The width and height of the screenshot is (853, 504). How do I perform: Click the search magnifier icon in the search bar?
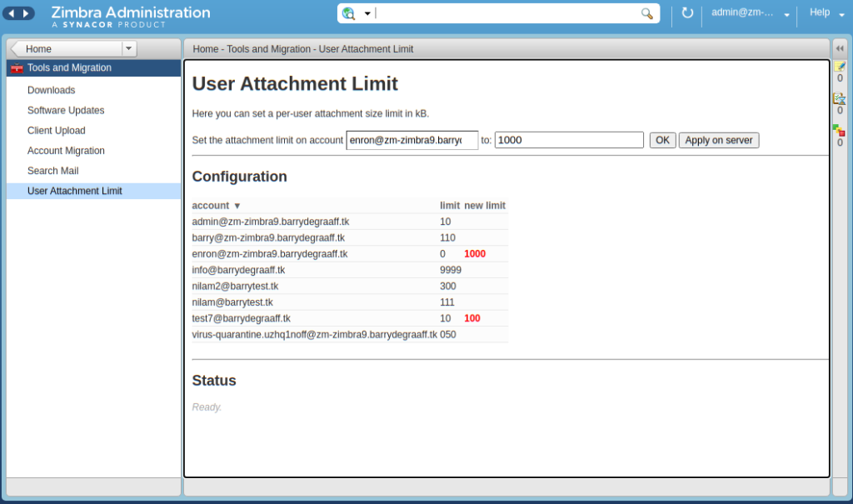tap(648, 13)
